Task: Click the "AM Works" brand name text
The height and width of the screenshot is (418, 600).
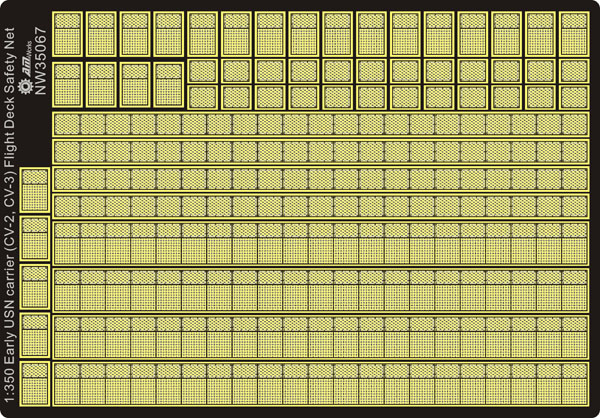Action: coord(28,59)
